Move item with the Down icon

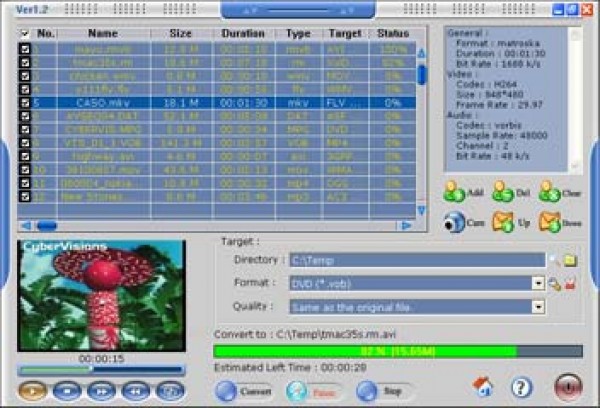pyautogui.click(x=550, y=222)
